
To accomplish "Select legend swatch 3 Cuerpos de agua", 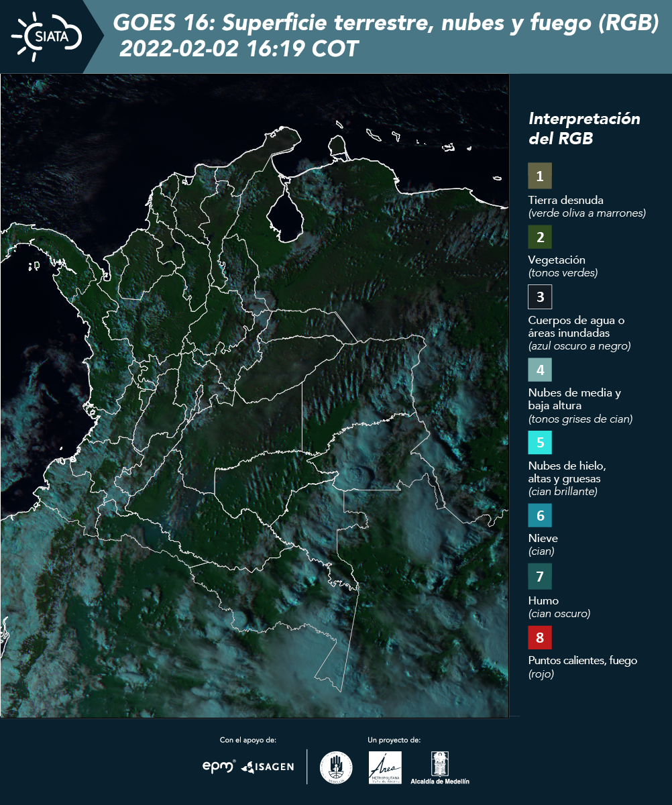I will point(540,297).
